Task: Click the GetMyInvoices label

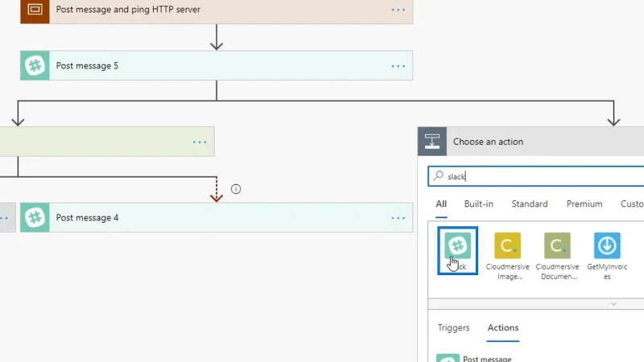Action: click(607, 271)
